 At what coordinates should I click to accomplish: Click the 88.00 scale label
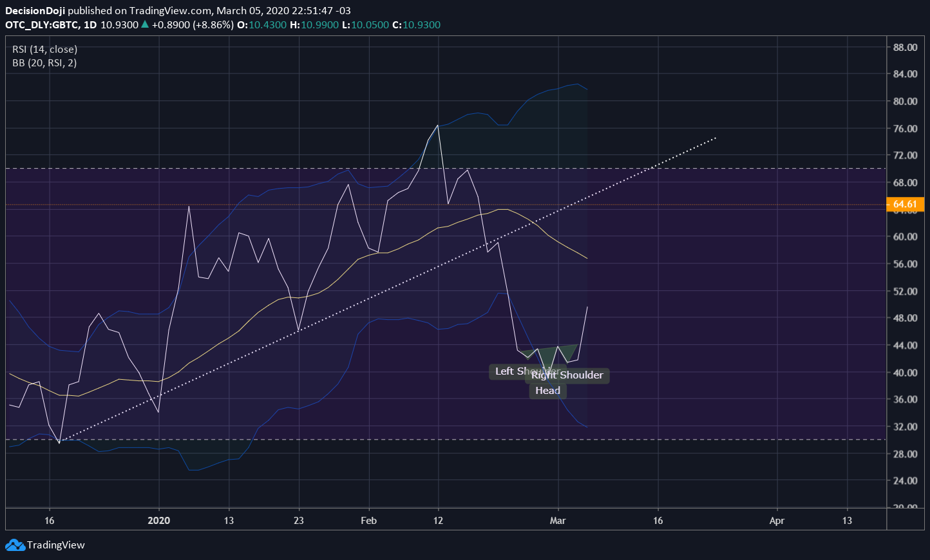coord(905,48)
